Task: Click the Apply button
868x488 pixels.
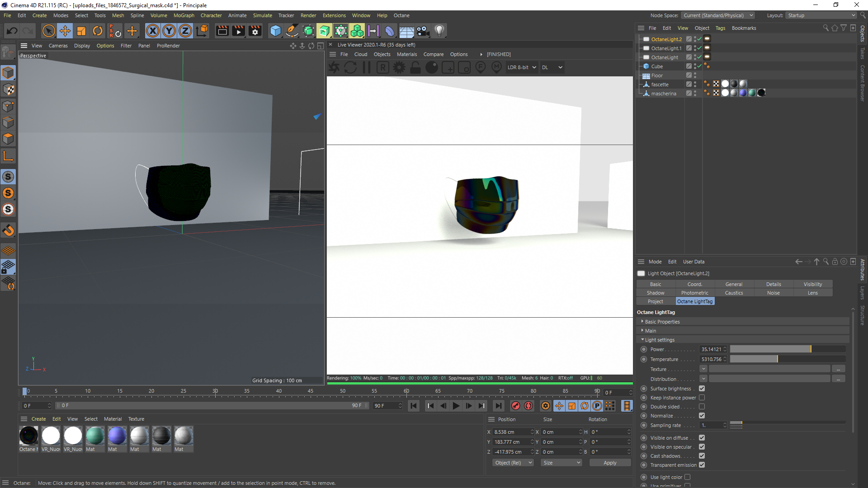Action: click(x=609, y=463)
